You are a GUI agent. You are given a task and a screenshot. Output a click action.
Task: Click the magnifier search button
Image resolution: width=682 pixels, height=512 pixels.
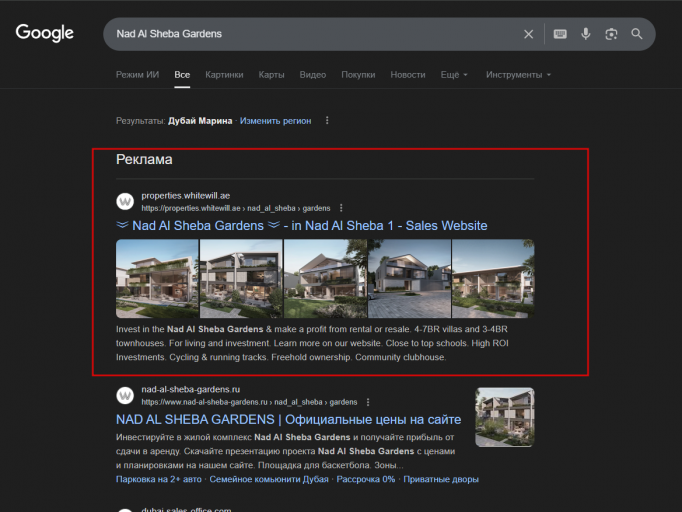(x=637, y=34)
